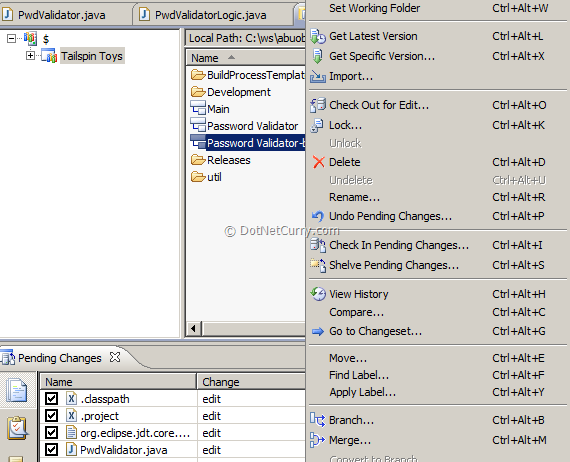This screenshot has width=570, height=462.
Task: Select the Tailspin Toys tree label
Action: (x=92, y=56)
